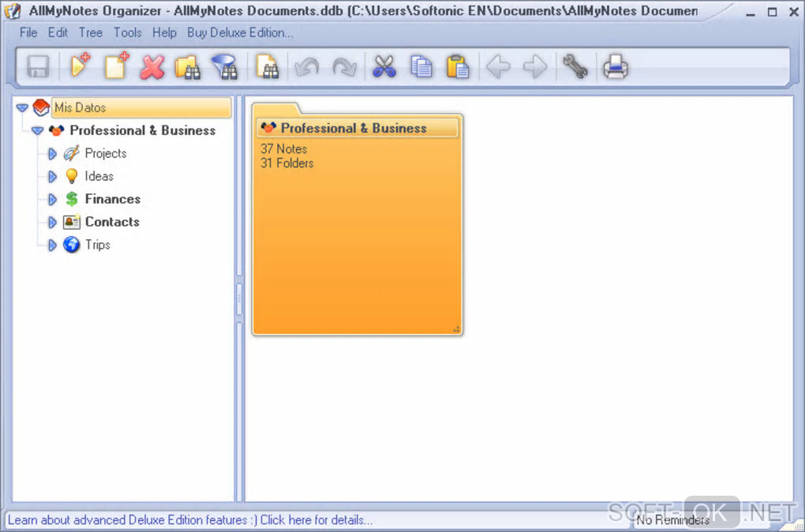This screenshot has width=805, height=532.
Task: Open the Edit menu
Action: tap(58, 33)
